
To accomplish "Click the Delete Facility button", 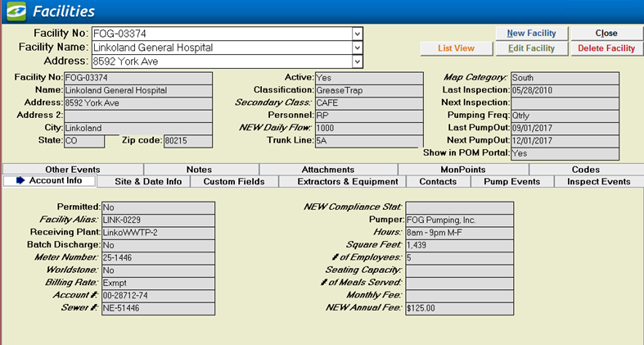I will [x=606, y=48].
